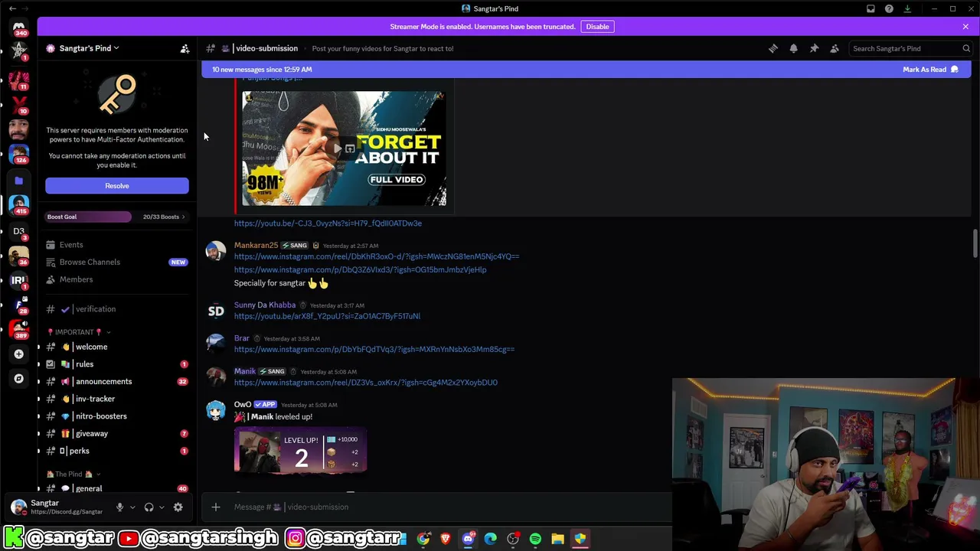Open the Discover servers compass icon

pos(18,378)
